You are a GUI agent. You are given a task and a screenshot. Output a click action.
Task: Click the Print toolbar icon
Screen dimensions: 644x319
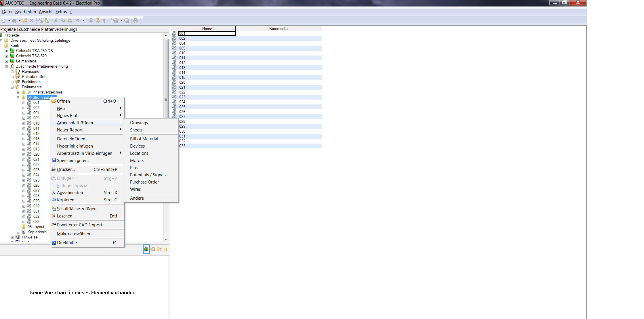(136, 21)
